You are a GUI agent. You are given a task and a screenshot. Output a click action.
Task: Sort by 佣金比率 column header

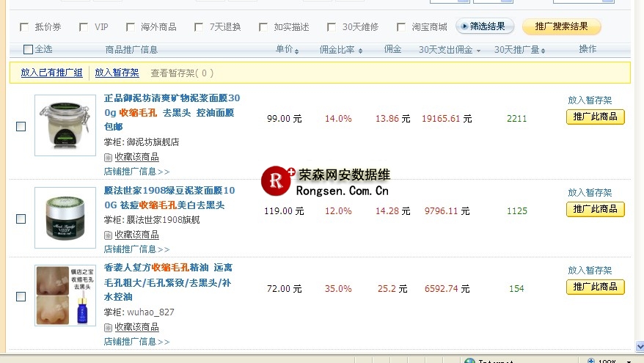click(x=341, y=50)
